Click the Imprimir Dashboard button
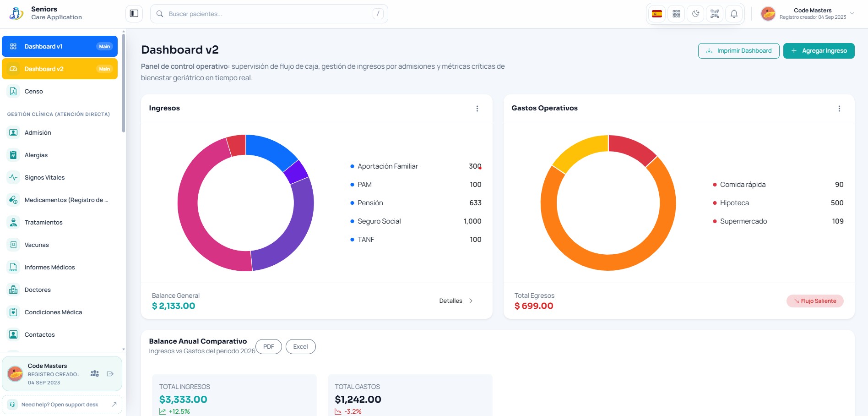This screenshot has width=868, height=416. 738,51
